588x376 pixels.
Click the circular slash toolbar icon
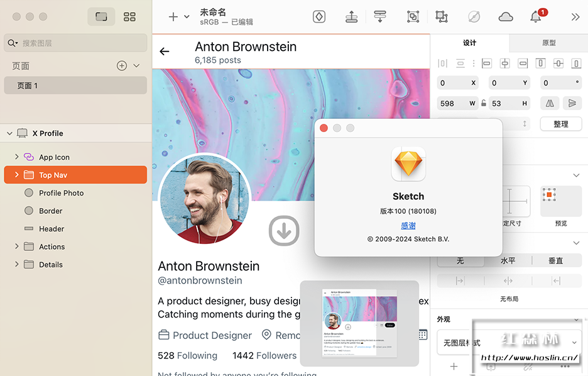(x=474, y=16)
